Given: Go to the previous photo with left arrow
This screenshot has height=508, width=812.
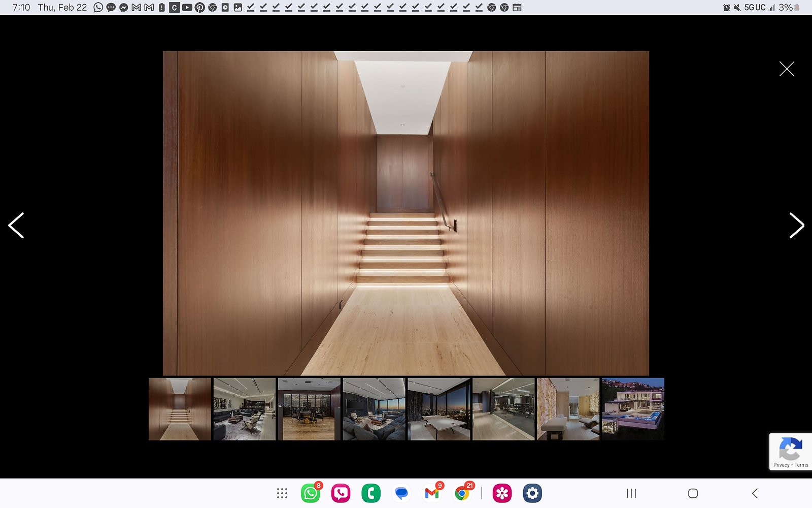Looking at the screenshot, I should pos(16,226).
